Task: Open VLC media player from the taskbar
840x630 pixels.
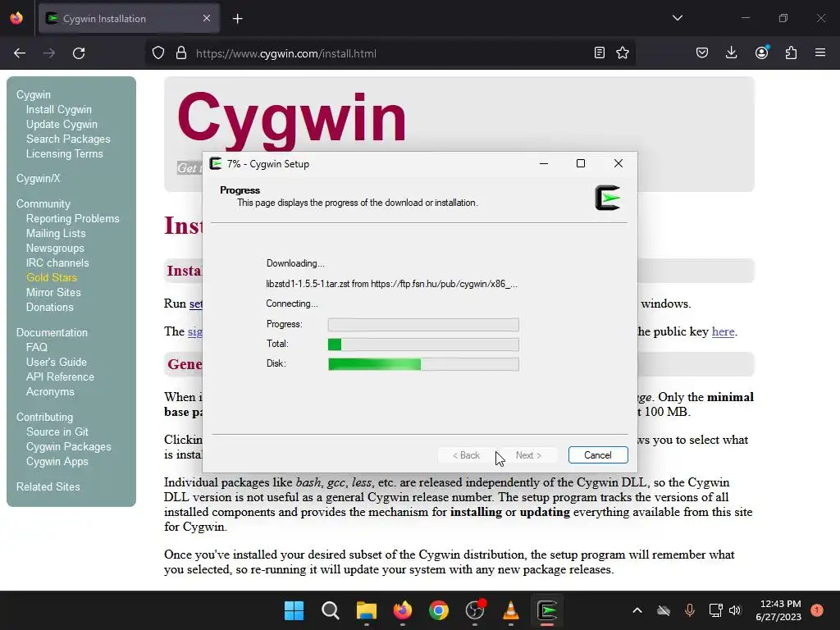Action: click(510, 610)
